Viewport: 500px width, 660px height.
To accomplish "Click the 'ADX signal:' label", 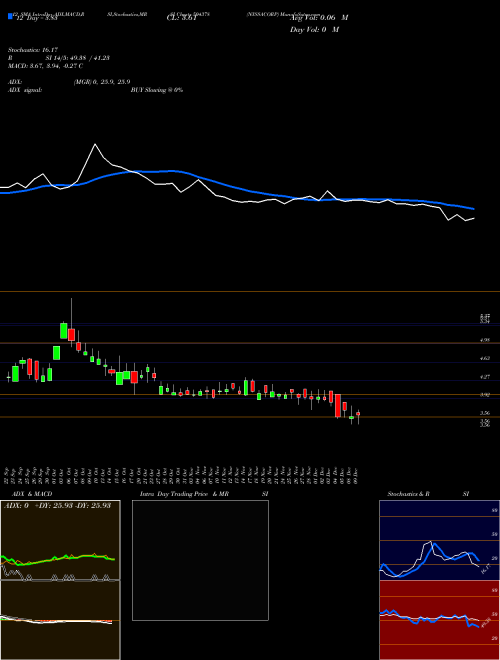I will pos(25,90).
